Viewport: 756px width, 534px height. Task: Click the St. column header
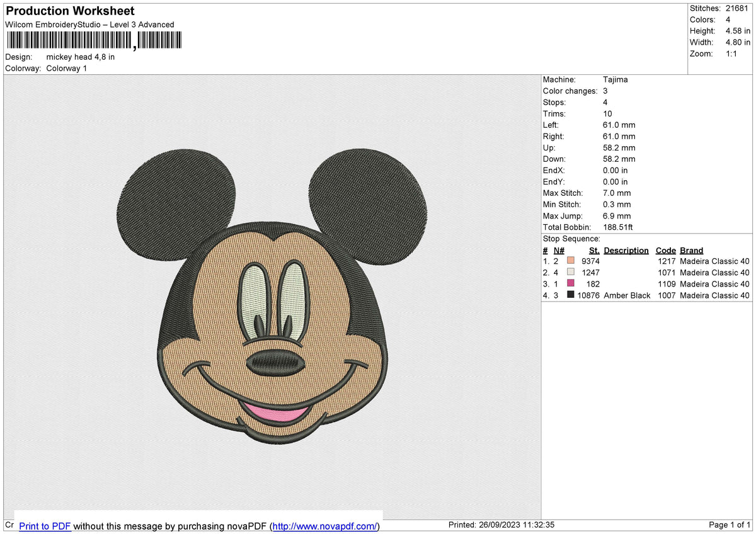pos(594,250)
